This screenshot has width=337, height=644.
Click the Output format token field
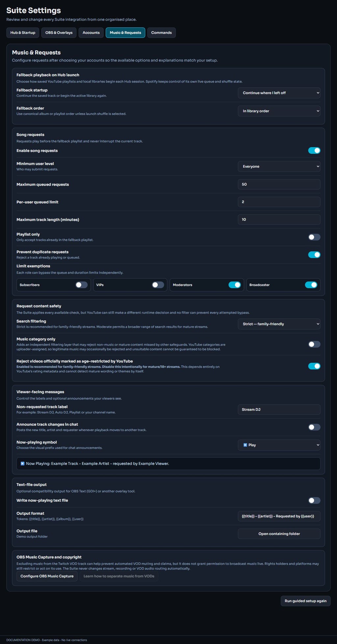click(279, 516)
